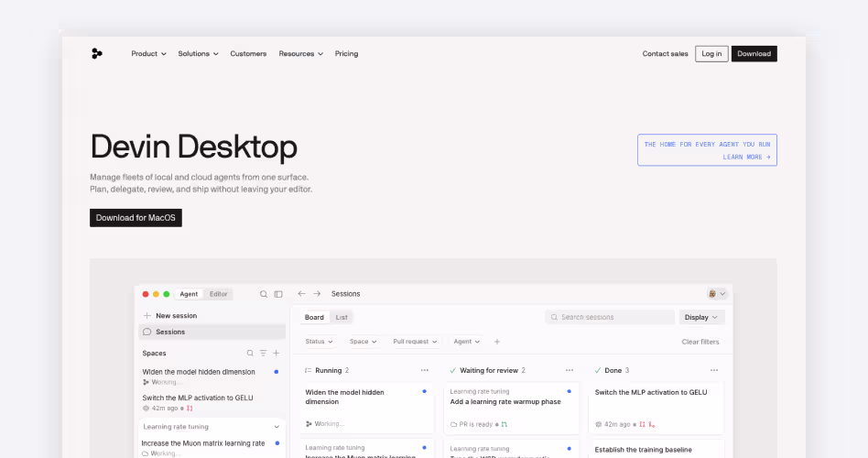The image size is (868, 458).
Task: Open the Agent filter dropdown
Action: 467,342
